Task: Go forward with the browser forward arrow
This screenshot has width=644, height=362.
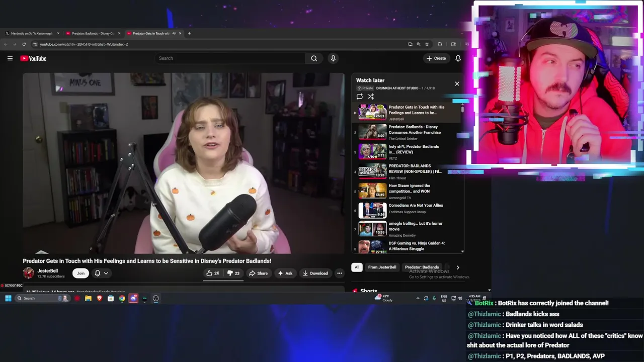Action: (15, 44)
